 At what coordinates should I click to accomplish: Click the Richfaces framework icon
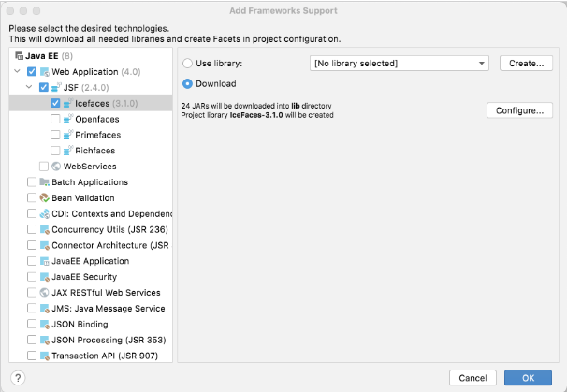68,151
